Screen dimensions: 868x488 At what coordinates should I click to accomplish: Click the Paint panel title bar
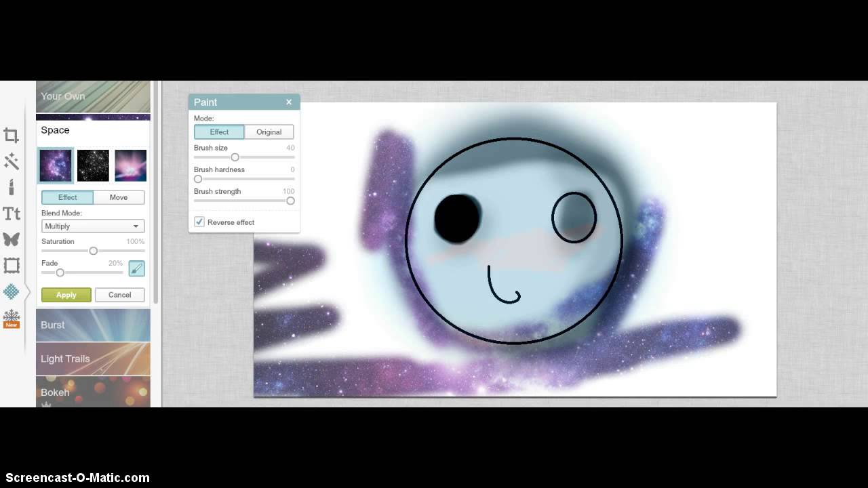[x=244, y=102]
